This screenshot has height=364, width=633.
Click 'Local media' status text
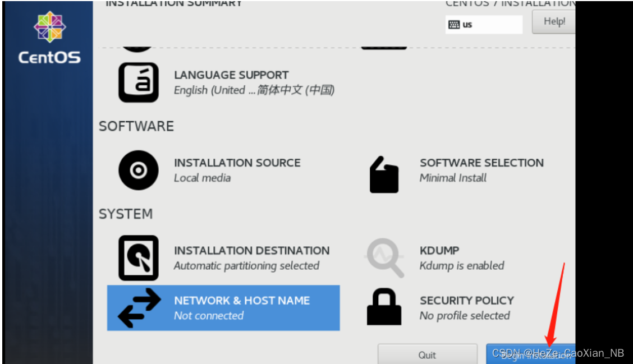(x=202, y=178)
